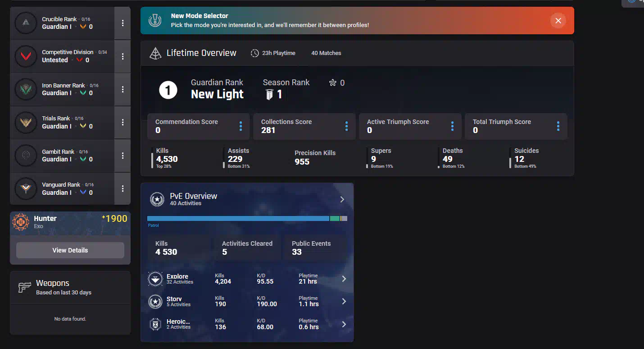The image size is (644, 349).
Task: Open Commendation Score options menu
Action: click(x=240, y=126)
